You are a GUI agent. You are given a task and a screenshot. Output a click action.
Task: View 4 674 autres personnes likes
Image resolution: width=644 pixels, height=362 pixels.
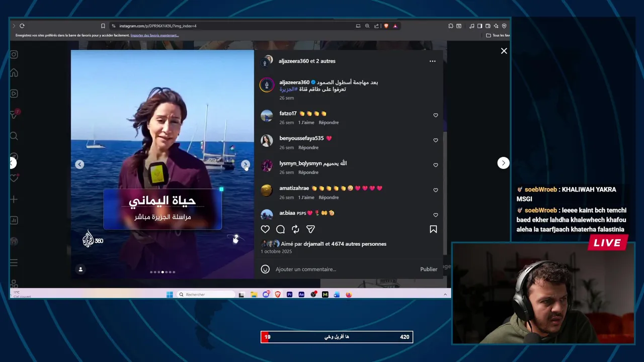[359, 244]
